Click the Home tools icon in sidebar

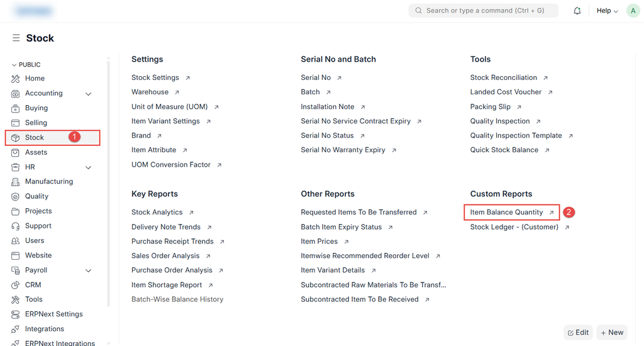[x=16, y=79]
